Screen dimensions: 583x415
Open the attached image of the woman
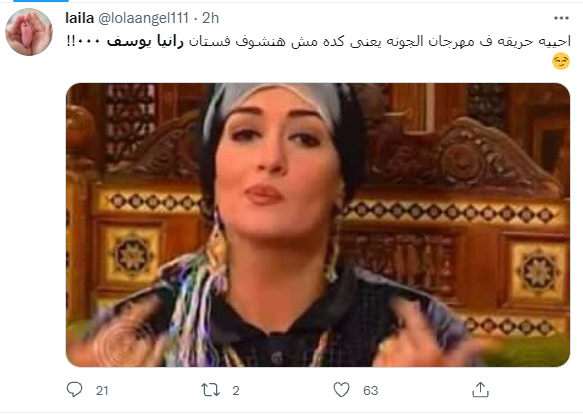[318, 225]
